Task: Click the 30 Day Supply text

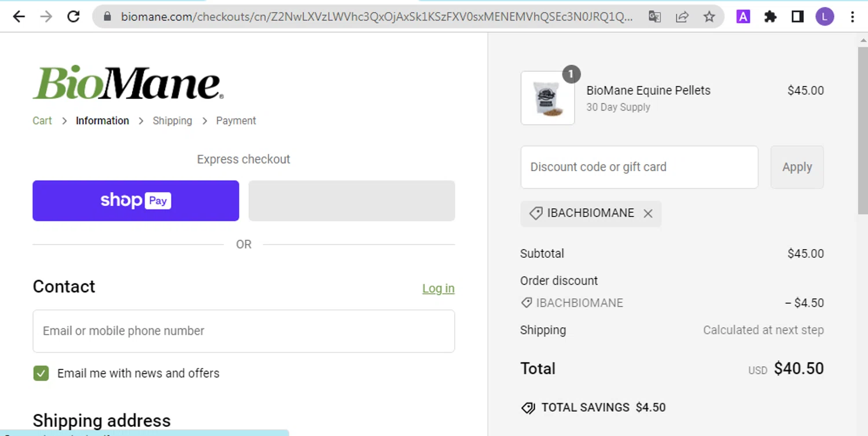Action: 618,108
